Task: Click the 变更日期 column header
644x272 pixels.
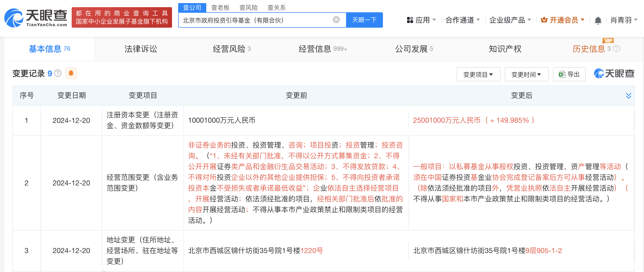Action: 71,95
